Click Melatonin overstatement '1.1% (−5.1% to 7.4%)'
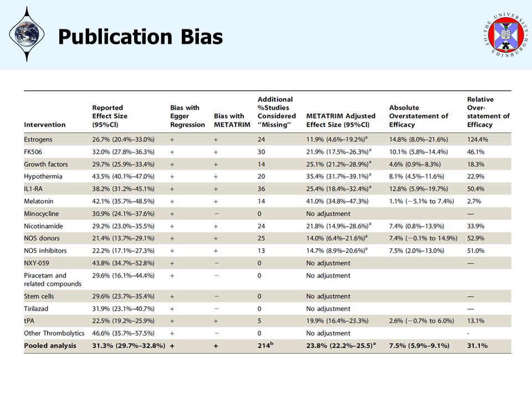This screenshot has width=532, height=399. [421, 201]
